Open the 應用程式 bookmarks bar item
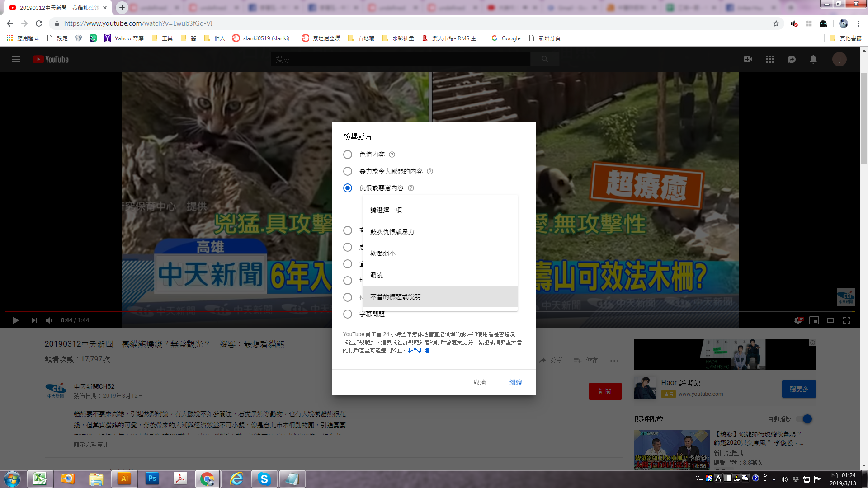Image resolution: width=868 pixels, height=488 pixels. click(x=23, y=38)
